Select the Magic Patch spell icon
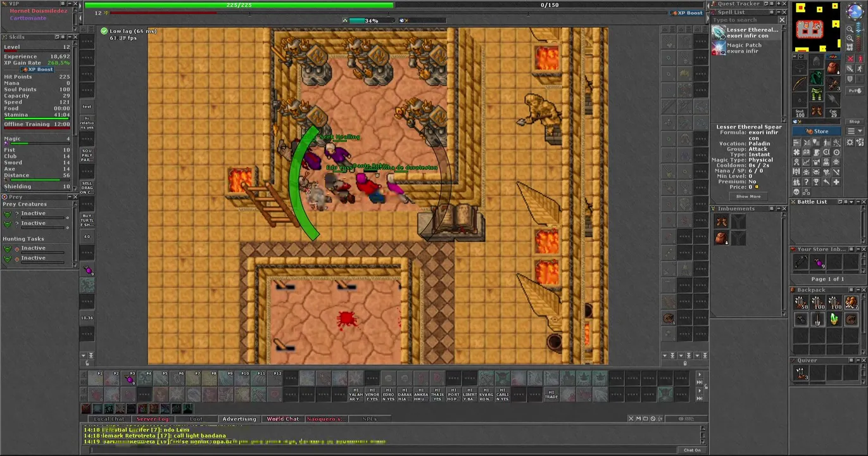The image size is (868, 456). click(719, 48)
